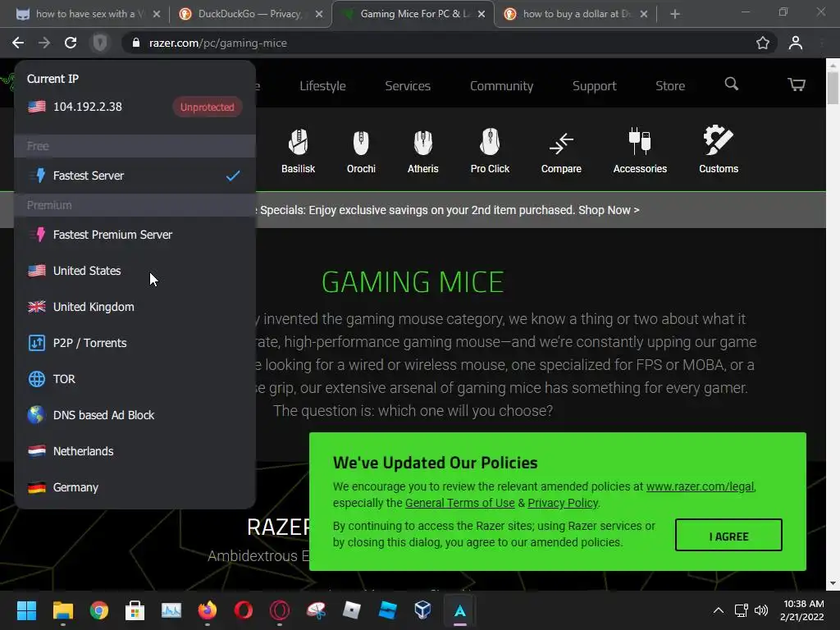840x630 pixels.
Task: Choose Fastest Server in VPN list
Action: [135, 176]
